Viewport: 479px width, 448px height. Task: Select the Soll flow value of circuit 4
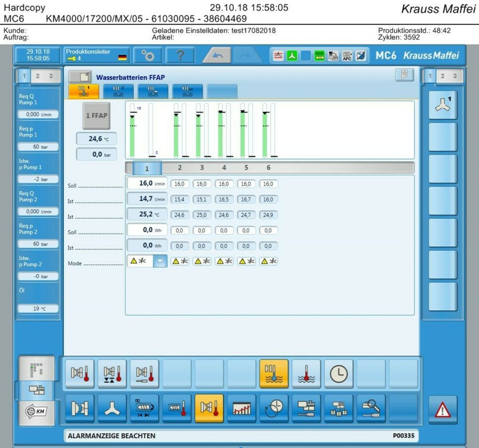224,184
